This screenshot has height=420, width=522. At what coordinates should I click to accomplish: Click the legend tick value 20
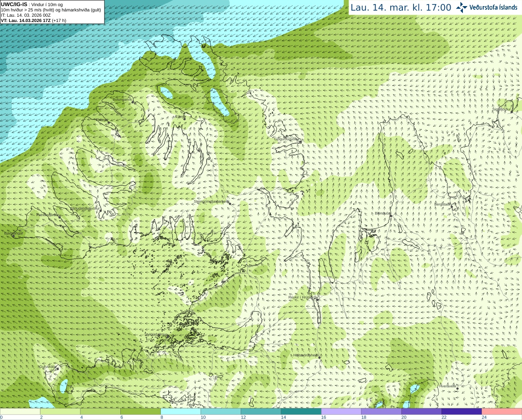(404, 417)
